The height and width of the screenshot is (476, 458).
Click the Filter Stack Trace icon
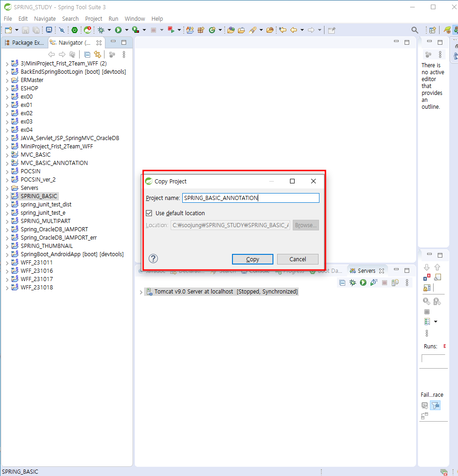pos(435,405)
